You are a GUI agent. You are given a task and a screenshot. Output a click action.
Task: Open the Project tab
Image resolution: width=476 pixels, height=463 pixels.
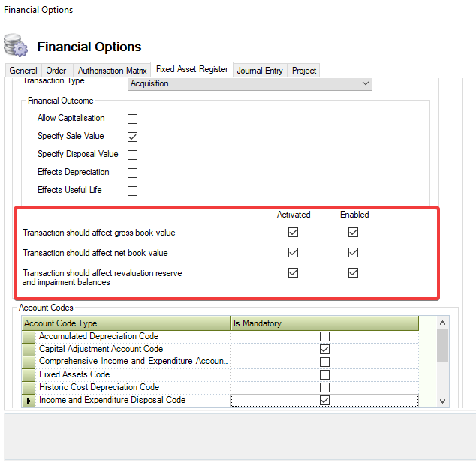[304, 71]
